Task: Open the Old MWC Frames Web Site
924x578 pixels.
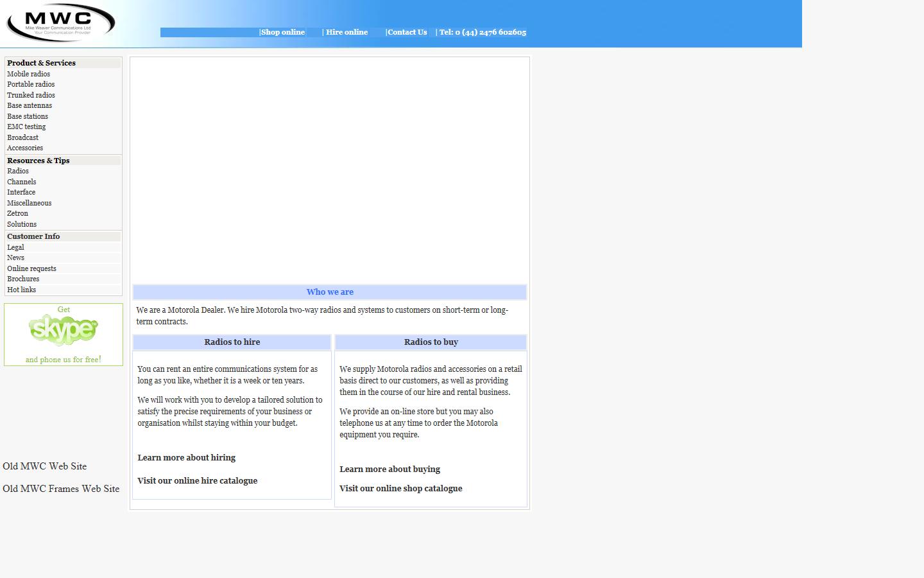Action: 61,489
